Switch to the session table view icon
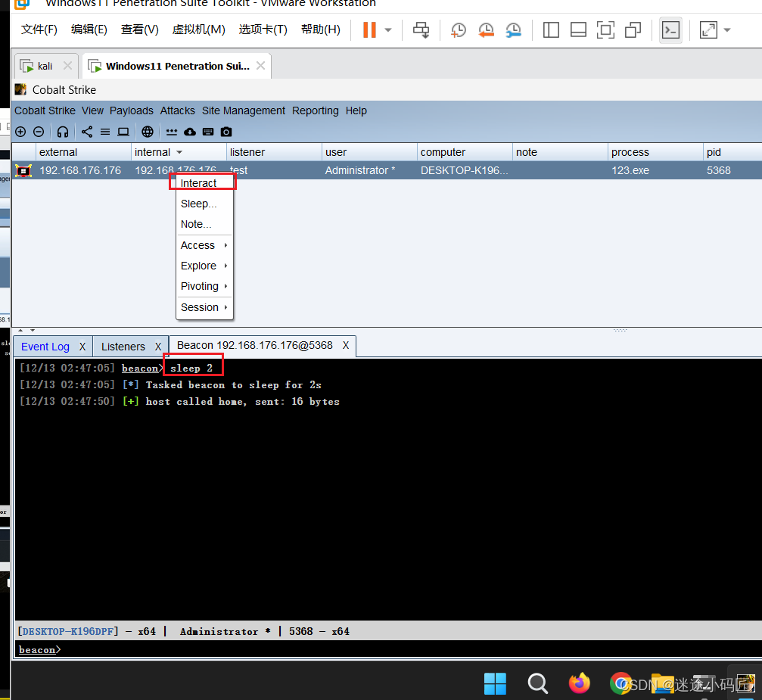Image resolution: width=762 pixels, height=700 pixels. [x=105, y=132]
